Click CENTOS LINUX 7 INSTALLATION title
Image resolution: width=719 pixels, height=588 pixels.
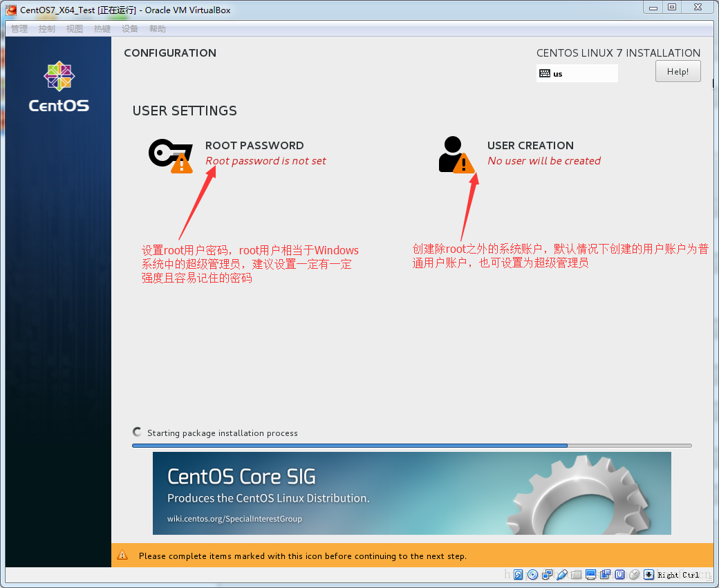(619, 53)
